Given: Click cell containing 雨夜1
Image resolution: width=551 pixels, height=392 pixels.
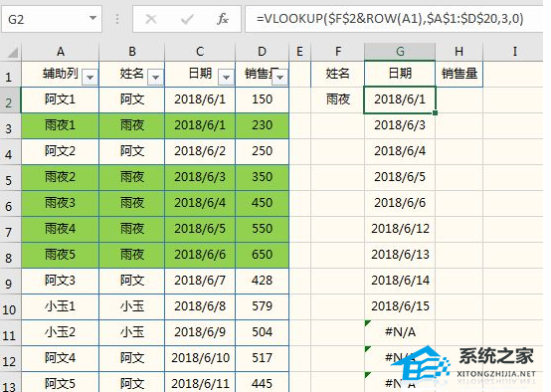Looking at the screenshot, I should click(x=60, y=125).
